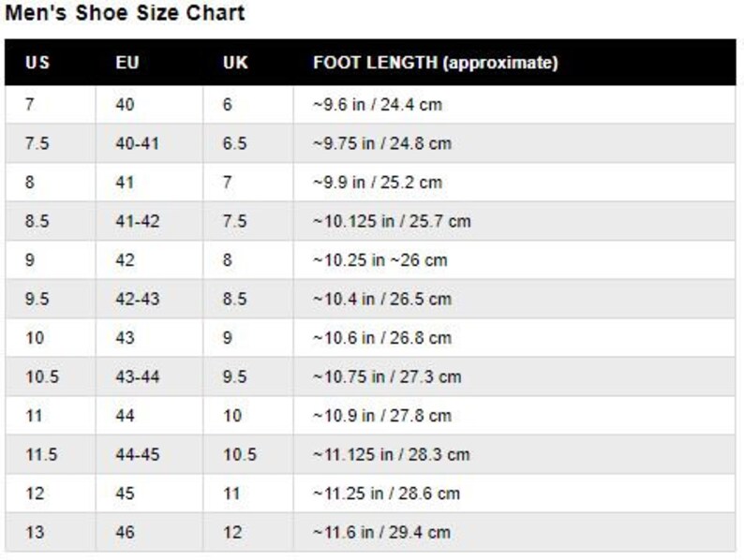Select the ~11.25 in / 28.6 cm cell

[x=514, y=494]
